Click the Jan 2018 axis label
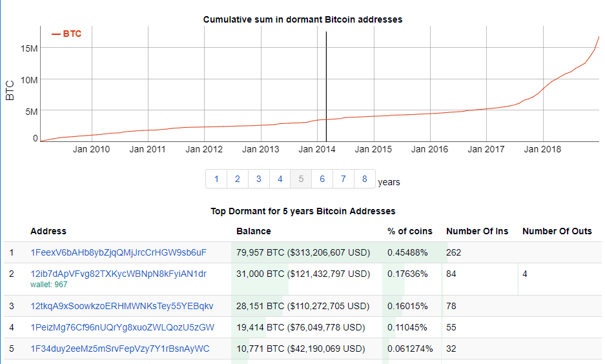This screenshot has height=364, width=605. point(542,149)
